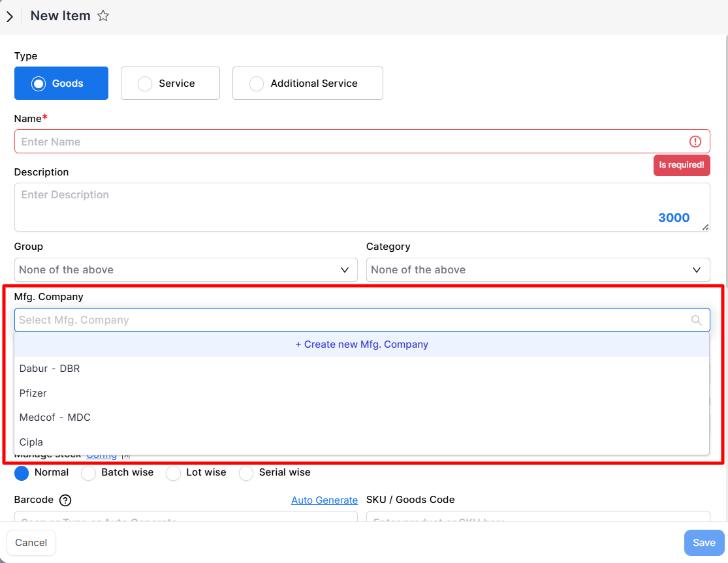Click the Auto Generate barcode link
Image resolution: width=728 pixels, height=563 pixels.
[324, 500]
